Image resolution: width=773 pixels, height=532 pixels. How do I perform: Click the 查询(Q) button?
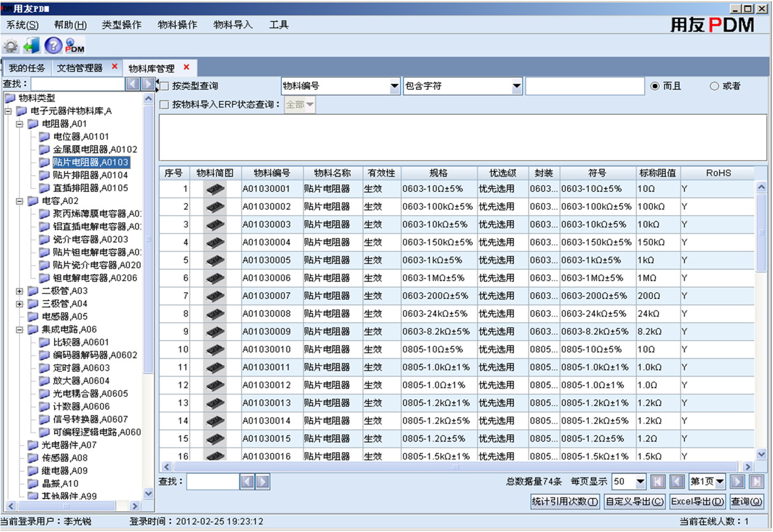tap(747, 501)
